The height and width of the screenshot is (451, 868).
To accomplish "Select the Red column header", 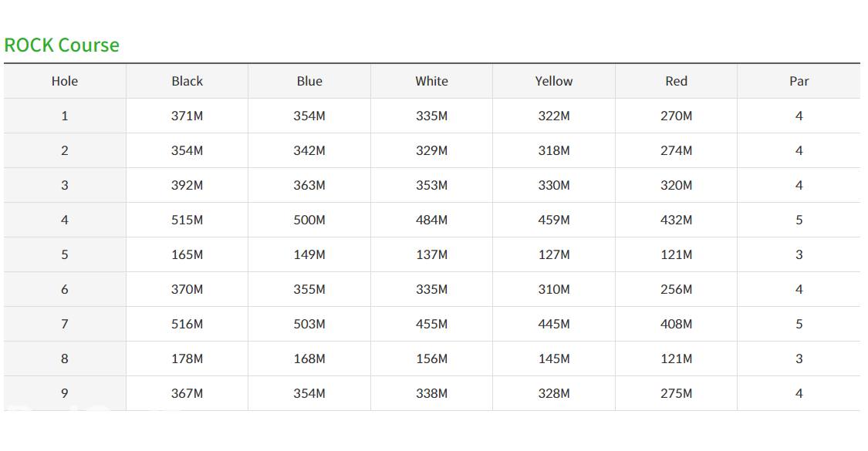I will [676, 81].
